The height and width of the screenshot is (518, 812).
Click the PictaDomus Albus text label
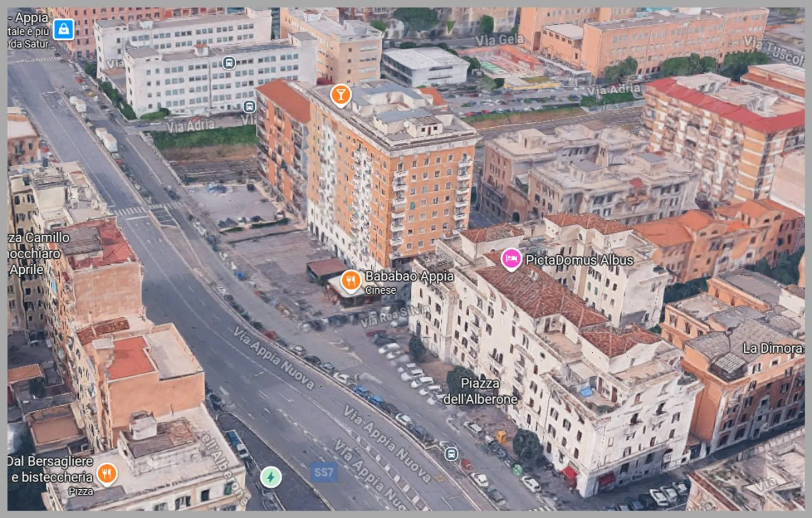579,260
